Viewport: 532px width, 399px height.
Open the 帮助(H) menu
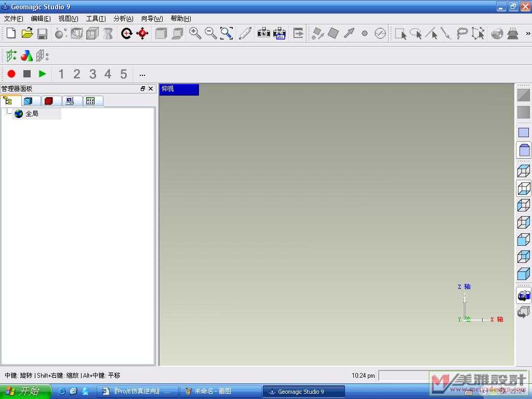pos(181,19)
